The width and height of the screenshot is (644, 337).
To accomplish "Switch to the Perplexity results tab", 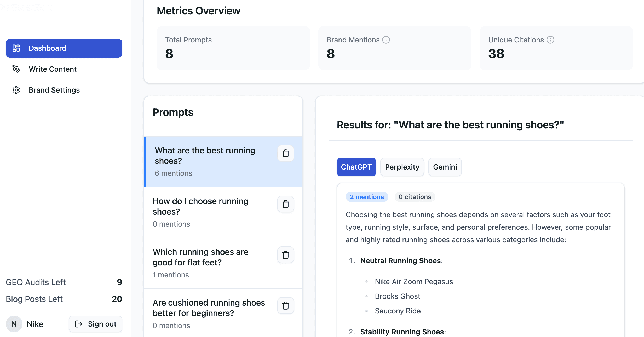I will coord(402,167).
